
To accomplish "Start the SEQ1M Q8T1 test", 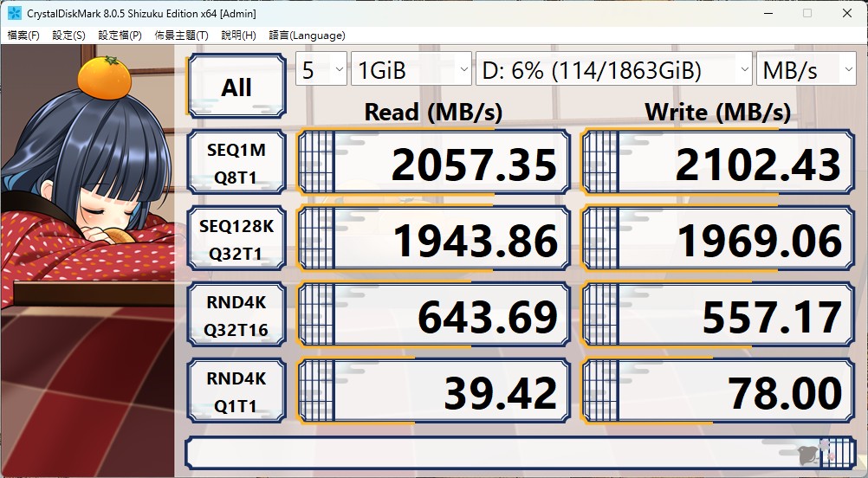I will pyautogui.click(x=236, y=165).
